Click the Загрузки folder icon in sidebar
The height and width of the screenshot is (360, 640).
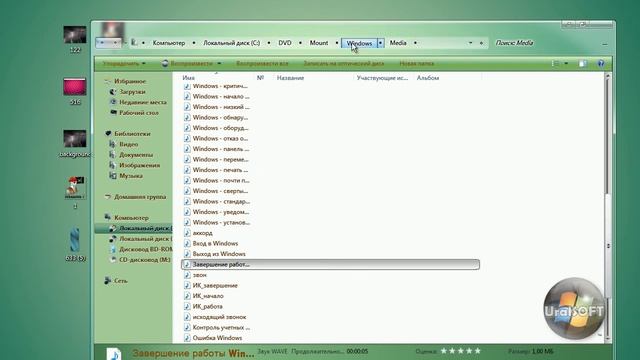pos(113,92)
